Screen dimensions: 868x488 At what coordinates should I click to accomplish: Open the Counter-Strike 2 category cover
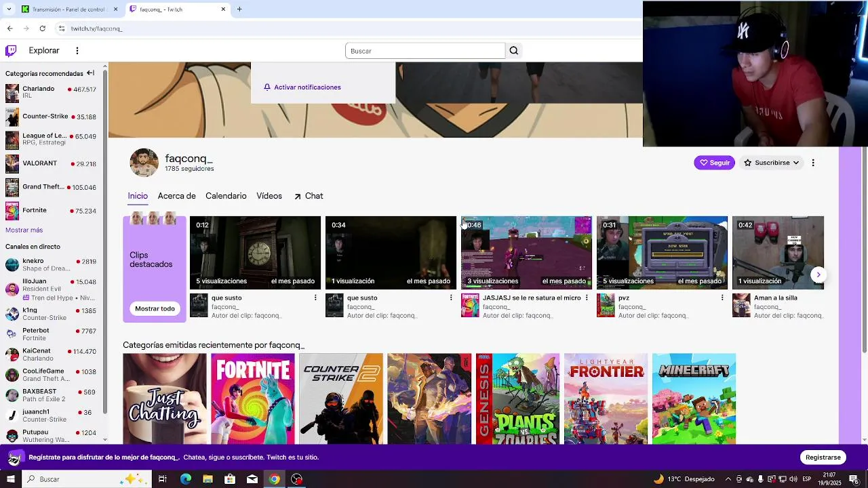(341, 399)
